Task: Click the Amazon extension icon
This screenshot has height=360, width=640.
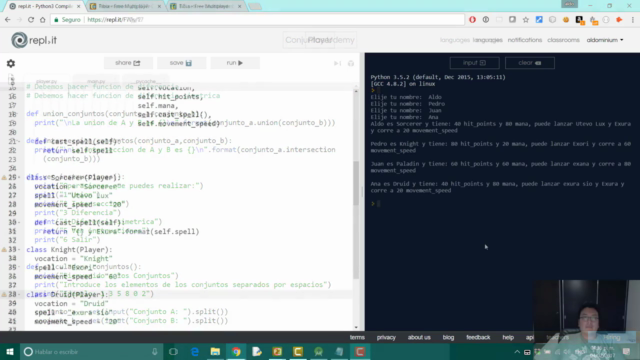Action: [x=580, y=20]
